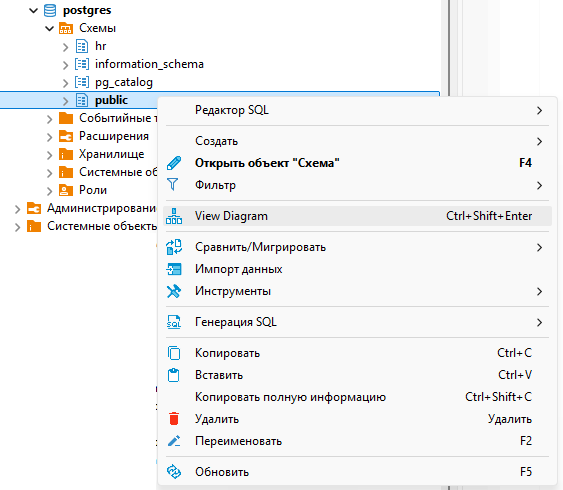Click the Расширения folder icon
563x490 pixels.
66,136
